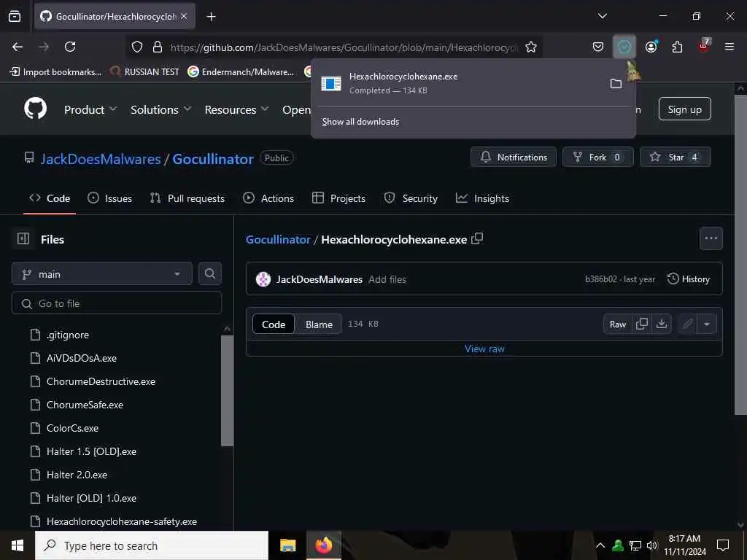Image resolution: width=747 pixels, height=560 pixels.
Task: Open the Firefox hamburger menu
Action: tap(729, 47)
